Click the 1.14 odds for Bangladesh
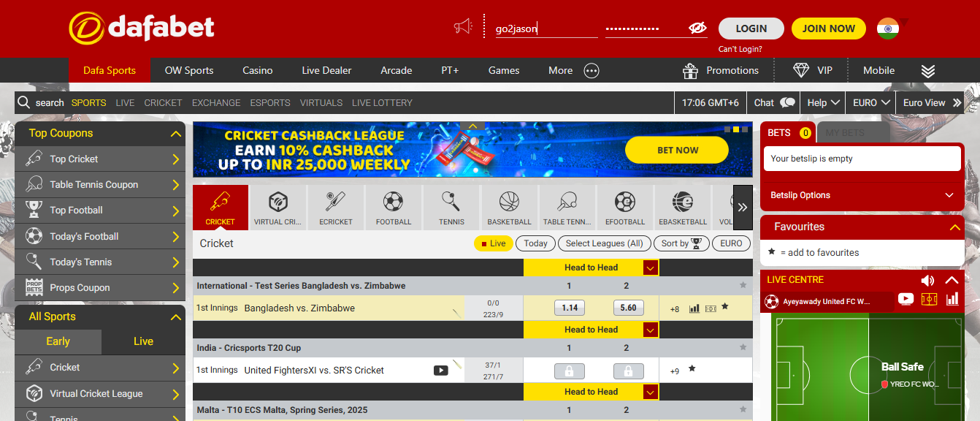 click(x=569, y=308)
